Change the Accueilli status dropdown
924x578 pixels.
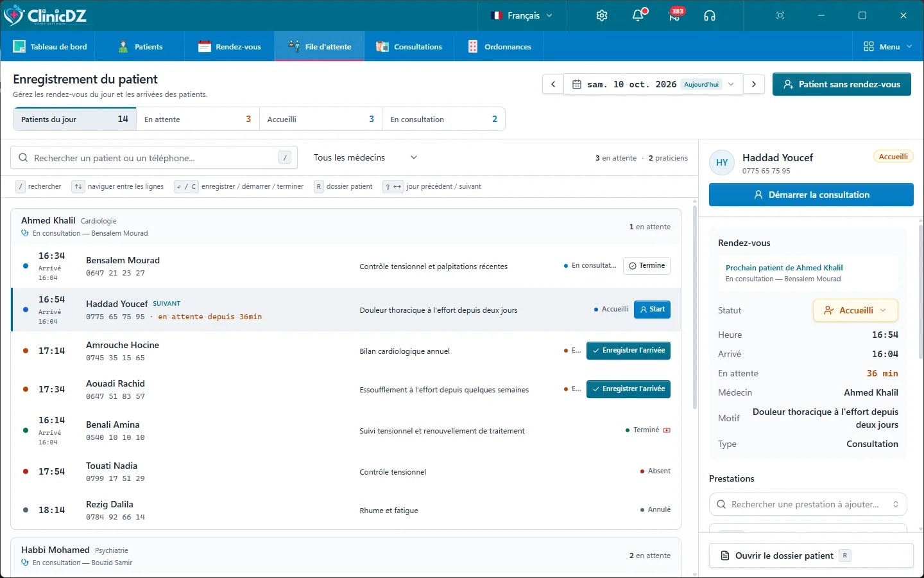pyautogui.click(x=855, y=310)
